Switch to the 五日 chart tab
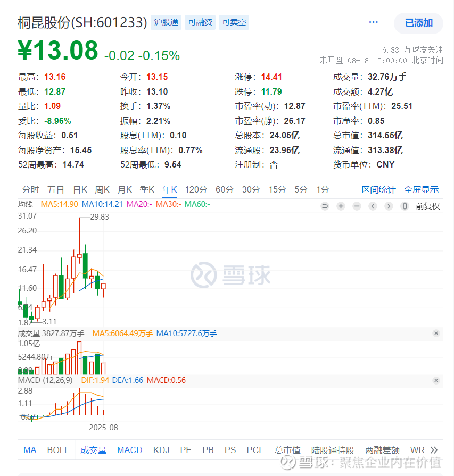This screenshot has width=454, height=476. [x=55, y=190]
